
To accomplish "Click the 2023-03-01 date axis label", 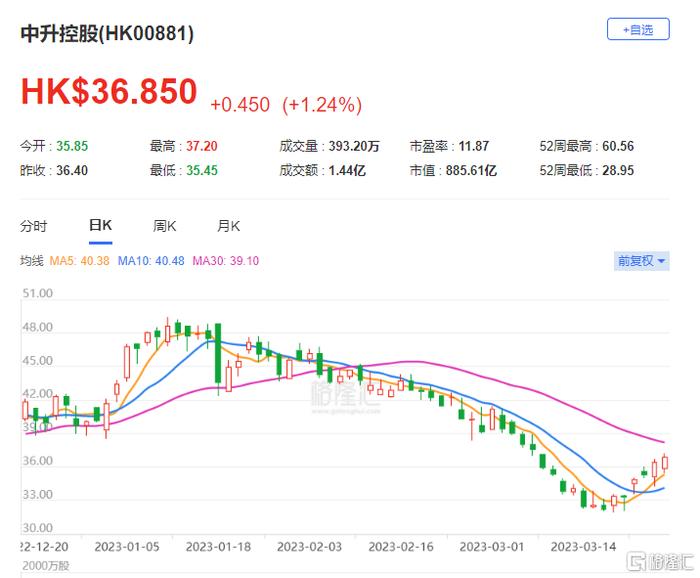I will 492,547.
